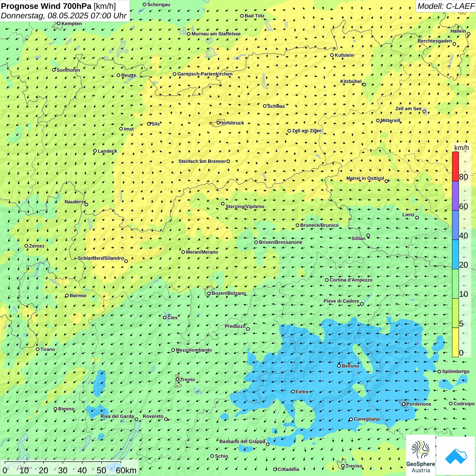
Task: Click the Bozen/Bolzano city label
Action: (x=229, y=293)
